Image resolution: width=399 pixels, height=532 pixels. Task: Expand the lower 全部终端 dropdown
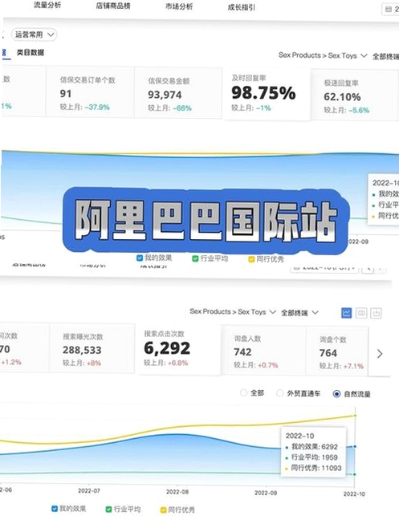click(x=299, y=312)
